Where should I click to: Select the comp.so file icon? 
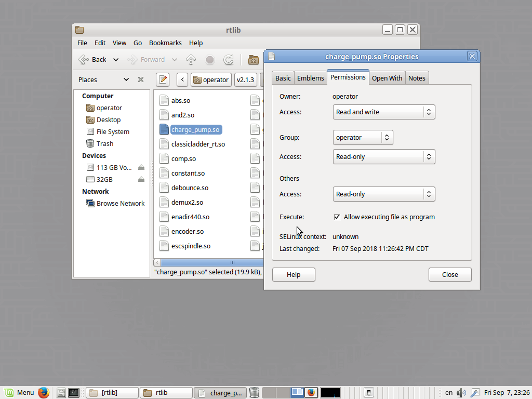point(164,159)
